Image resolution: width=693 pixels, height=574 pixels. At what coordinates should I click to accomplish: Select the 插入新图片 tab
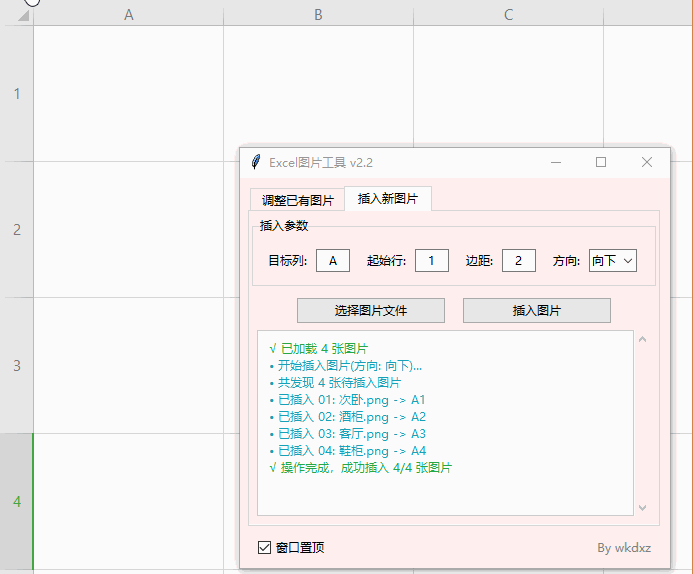point(387,198)
